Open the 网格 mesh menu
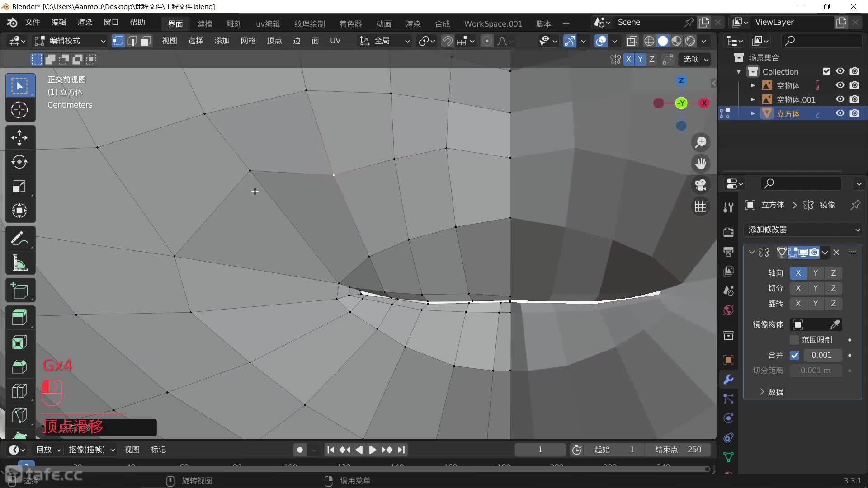This screenshot has height=488, width=868. 248,41
